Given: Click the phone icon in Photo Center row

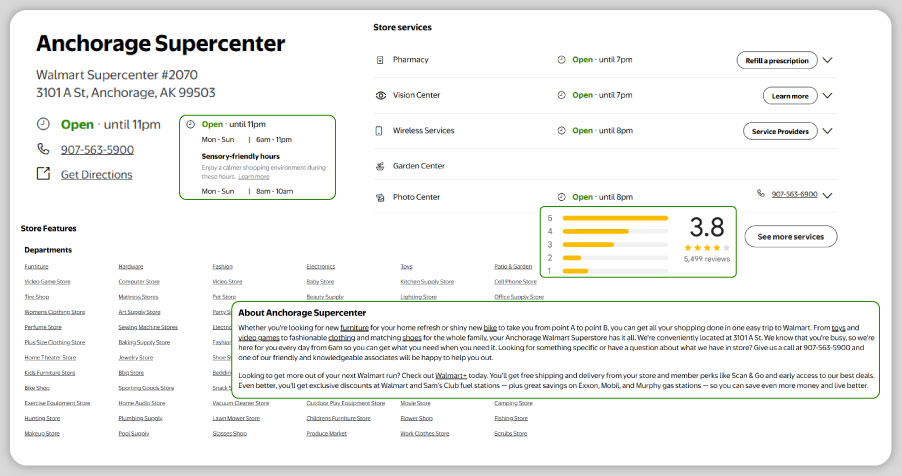Looking at the screenshot, I should point(762,194).
